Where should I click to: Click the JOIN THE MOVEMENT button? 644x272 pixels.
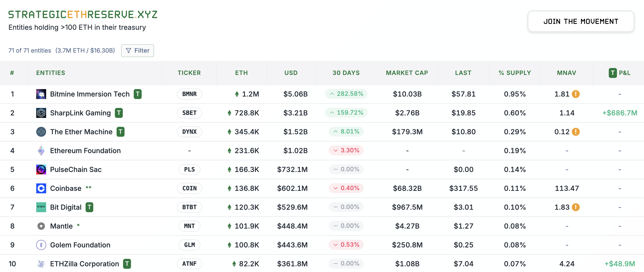(x=580, y=22)
